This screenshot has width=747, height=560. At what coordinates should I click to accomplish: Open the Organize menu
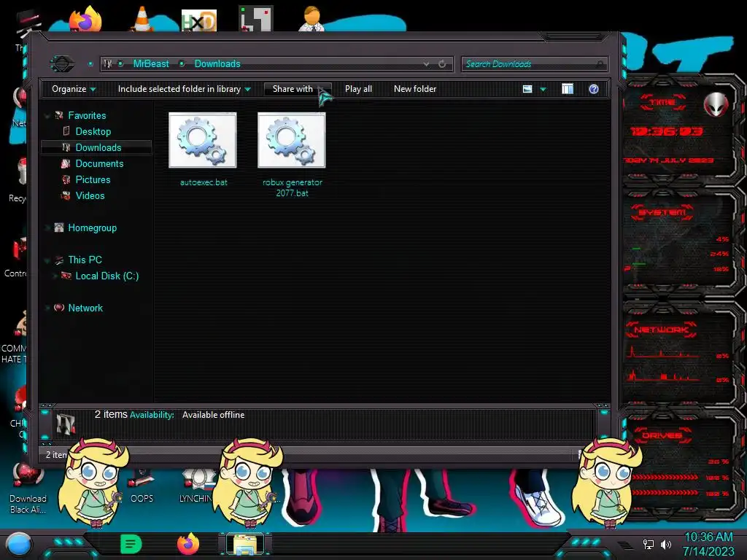point(74,89)
